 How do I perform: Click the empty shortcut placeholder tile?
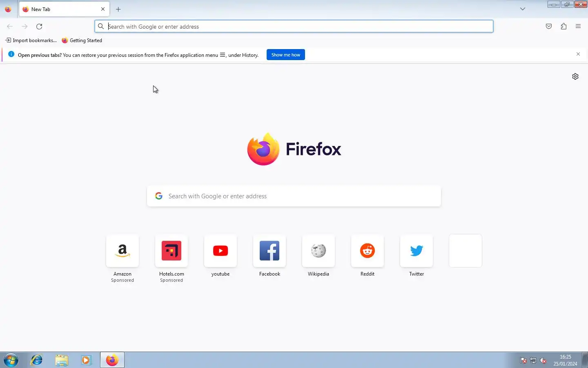click(465, 251)
